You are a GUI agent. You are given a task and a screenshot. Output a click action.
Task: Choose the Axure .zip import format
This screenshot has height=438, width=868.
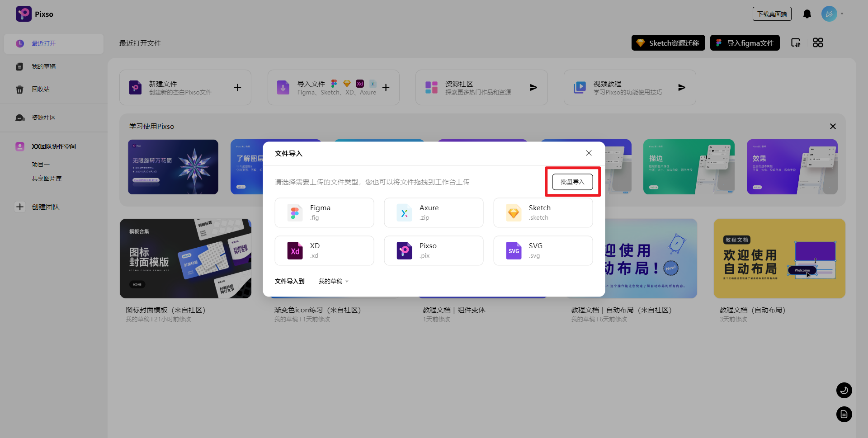(434, 212)
